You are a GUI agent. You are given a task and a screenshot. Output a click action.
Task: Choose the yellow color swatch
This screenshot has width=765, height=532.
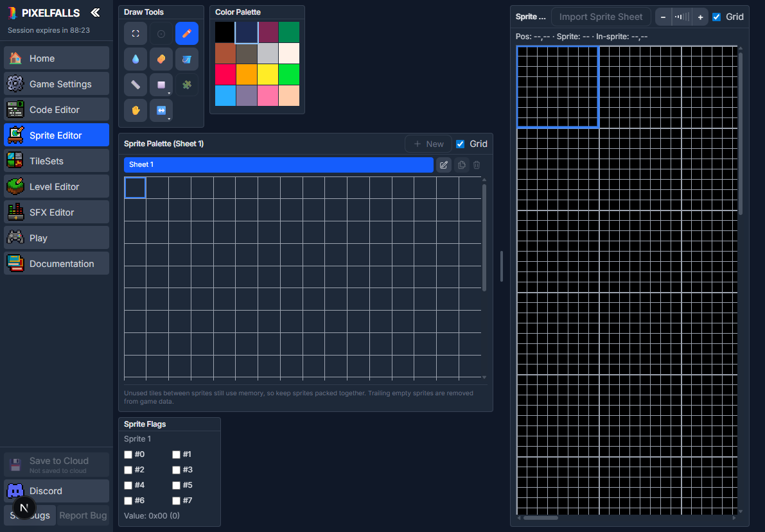(268, 74)
